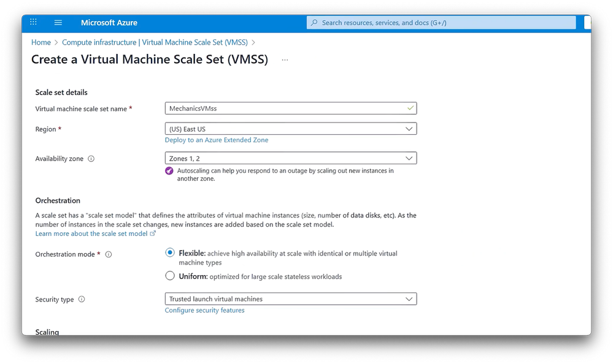Click the Virtual machine scale set name label
613x364 pixels.
coord(81,109)
